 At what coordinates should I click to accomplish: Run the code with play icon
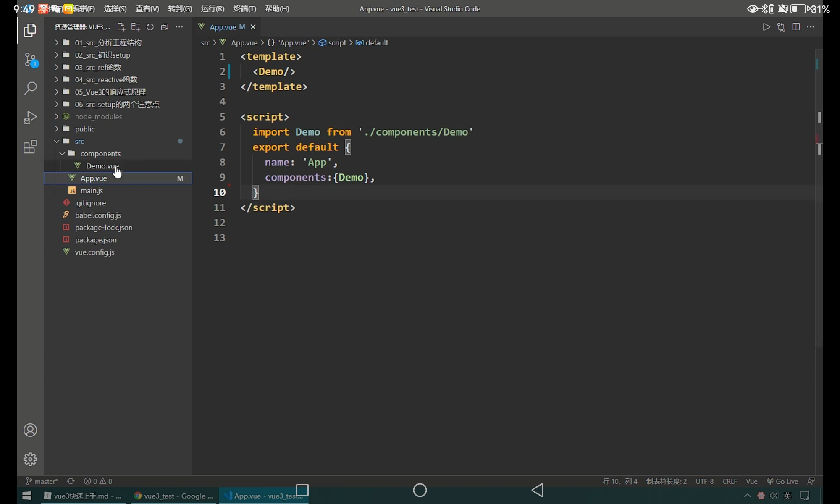(766, 27)
